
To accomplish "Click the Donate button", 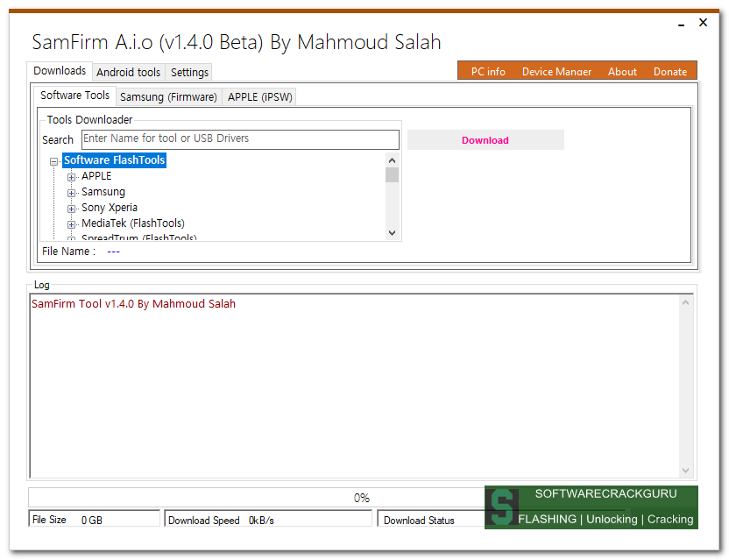I will pyautogui.click(x=670, y=72).
